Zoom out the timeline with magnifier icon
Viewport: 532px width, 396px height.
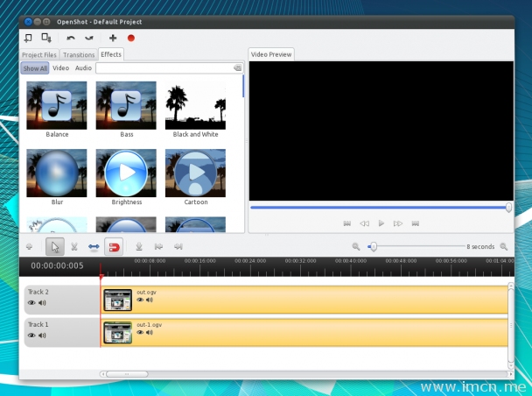pos(356,246)
